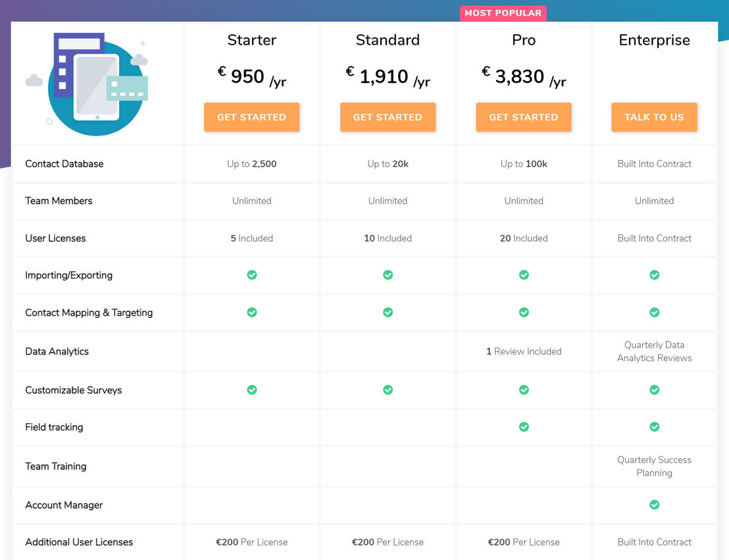
Task: Click the Standard plan Get Started button
Action: coord(388,117)
